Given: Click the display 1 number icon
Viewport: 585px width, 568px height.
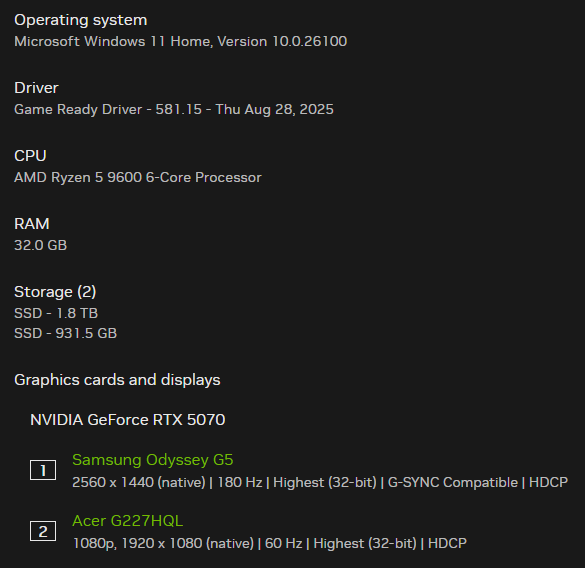Looking at the screenshot, I should (43, 470).
